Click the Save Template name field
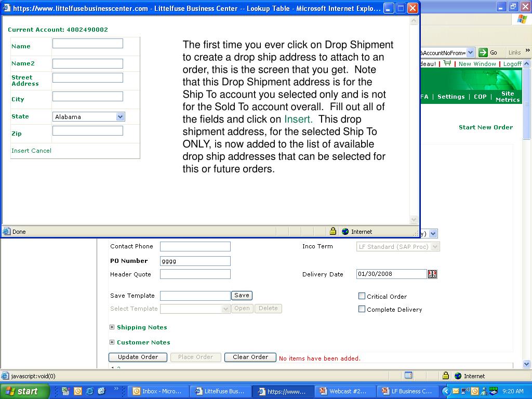Viewport: 532px width, 399px height. [x=195, y=296]
